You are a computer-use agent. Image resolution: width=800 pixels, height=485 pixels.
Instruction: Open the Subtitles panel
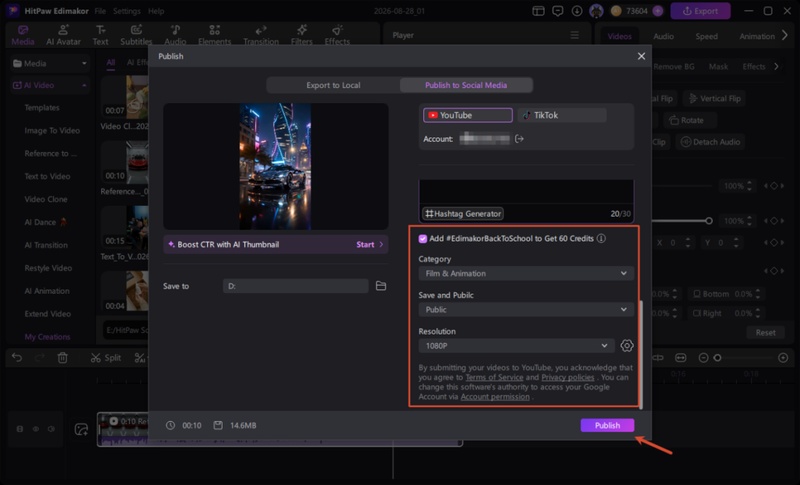tap(136, 35)
